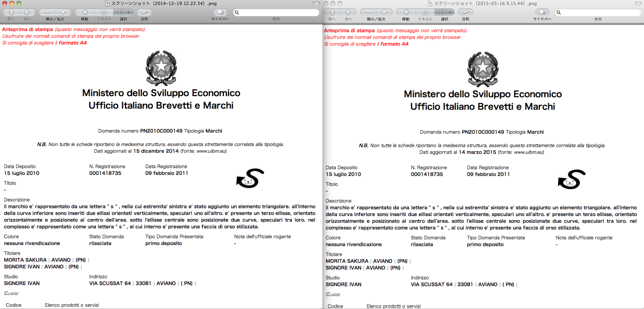Click "Anteprima di stampa" in the left document

click(x=28, y=29)
